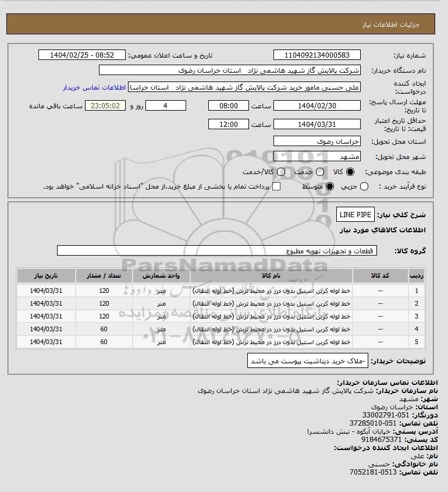Click the تعداد / مقدار column header
Image resolution: width=448 pixels, height=492 pixels.
click(x=104, y=275)
